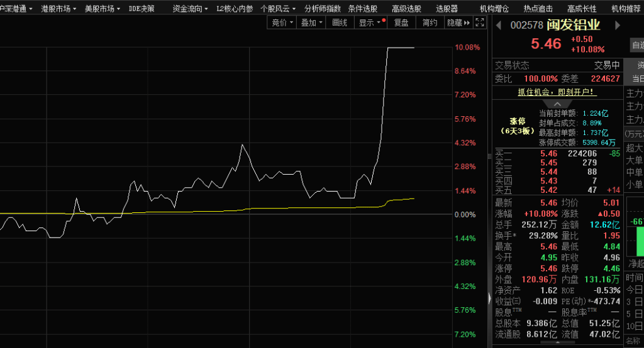Click the fullscreen expand chart icon
Image resolution: width=644 pixels, height=348 pixels.
(480, 23)
